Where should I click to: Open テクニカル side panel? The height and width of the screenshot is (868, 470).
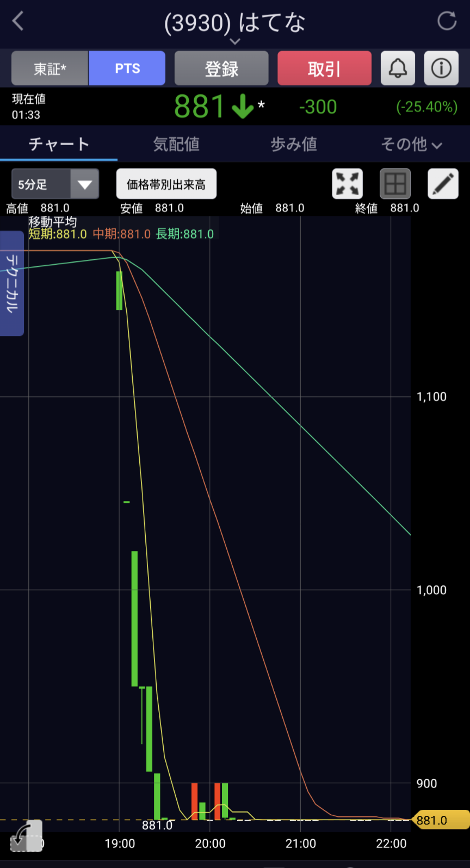click(x=12, y=283)
